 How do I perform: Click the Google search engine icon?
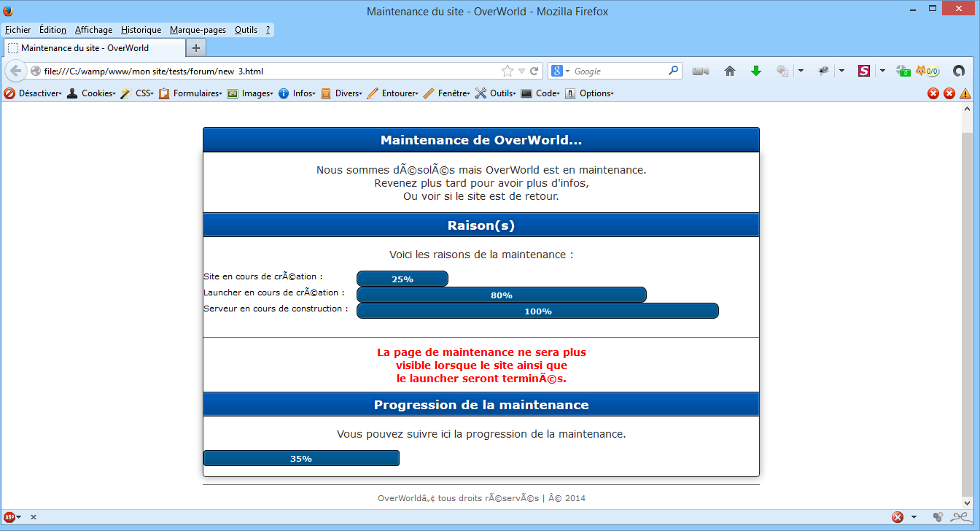coord(557,71)
